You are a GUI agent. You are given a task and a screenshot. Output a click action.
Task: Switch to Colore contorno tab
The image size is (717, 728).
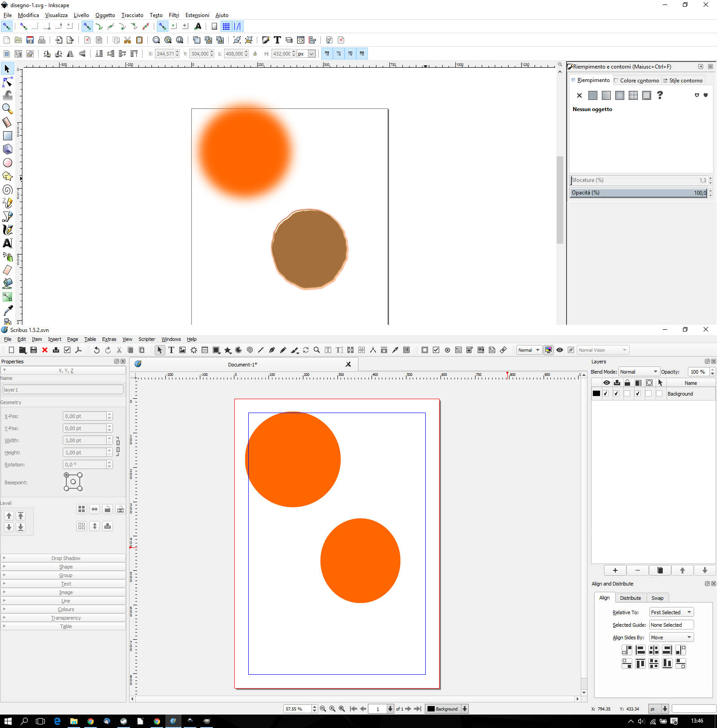(636, 81)
